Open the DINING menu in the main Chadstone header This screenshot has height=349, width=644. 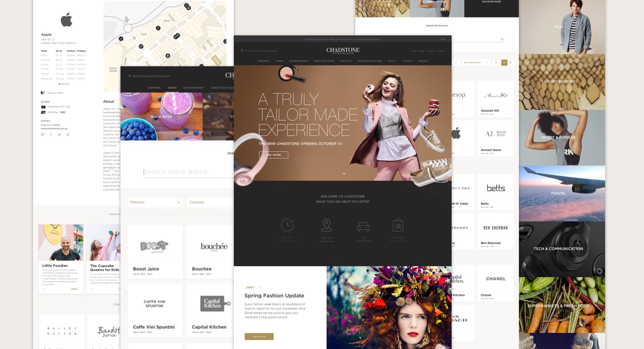point(279,61)
